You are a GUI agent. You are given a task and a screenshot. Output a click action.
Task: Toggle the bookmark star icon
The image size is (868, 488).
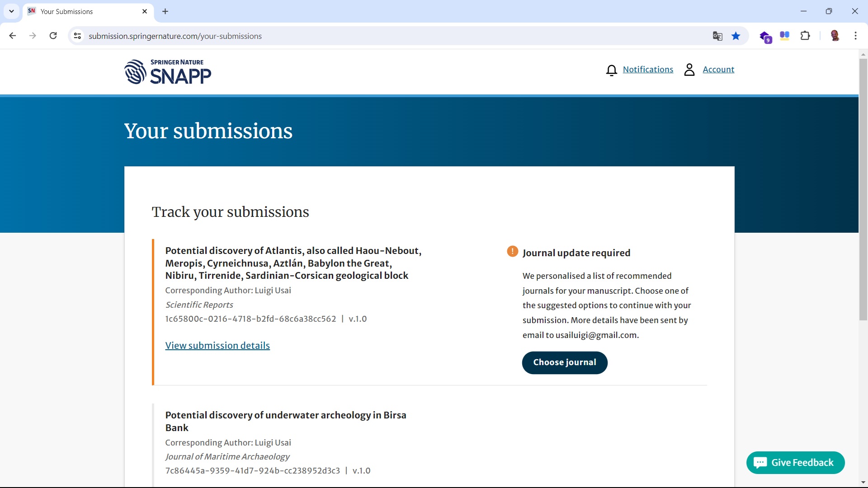(x=736, y=36)
